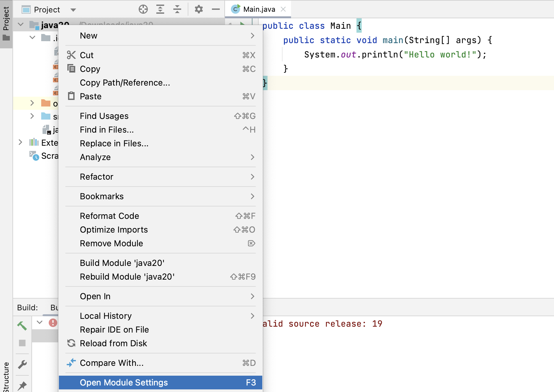The height and width of the screenshot is (392, 554).
Task: Click the wrench icon in Build panel
Action: (22, 364)
